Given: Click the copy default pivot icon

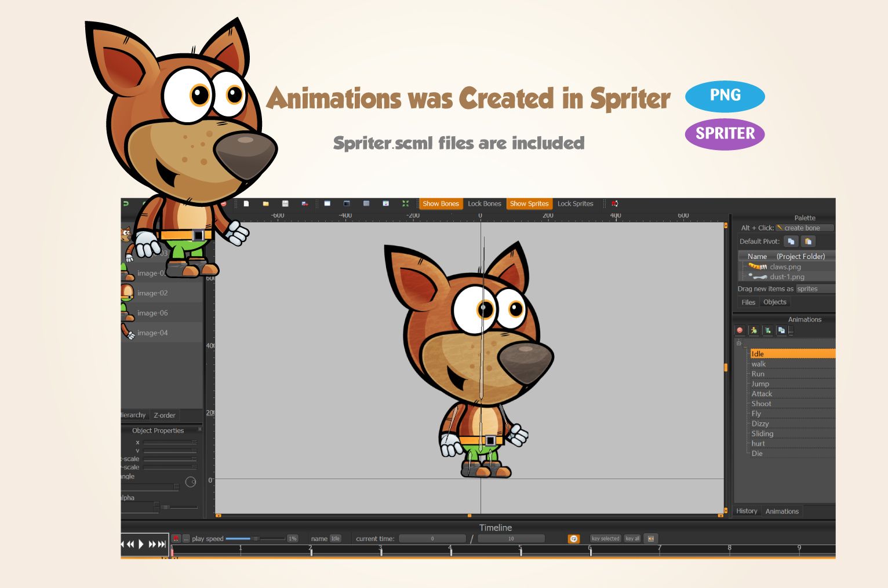Looking at the screenshot, I should (x=791, y=241).
